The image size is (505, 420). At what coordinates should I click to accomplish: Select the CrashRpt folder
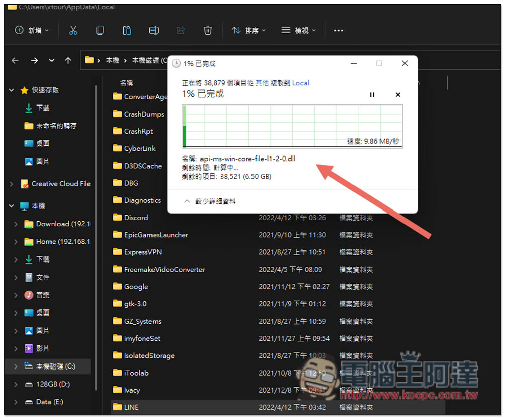[x=133, y=131]
